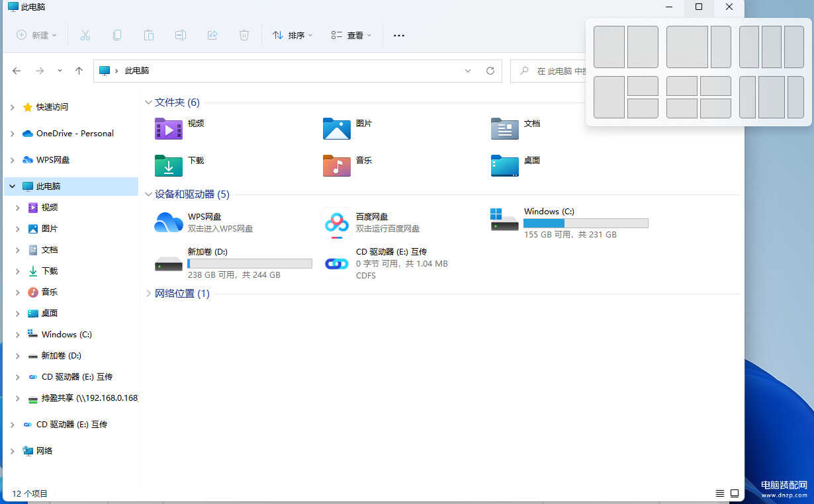Collapse 此电脑 chevron in the sidebar
The height and width of the screenshot is (504, 814).
[x=12, y=187]
